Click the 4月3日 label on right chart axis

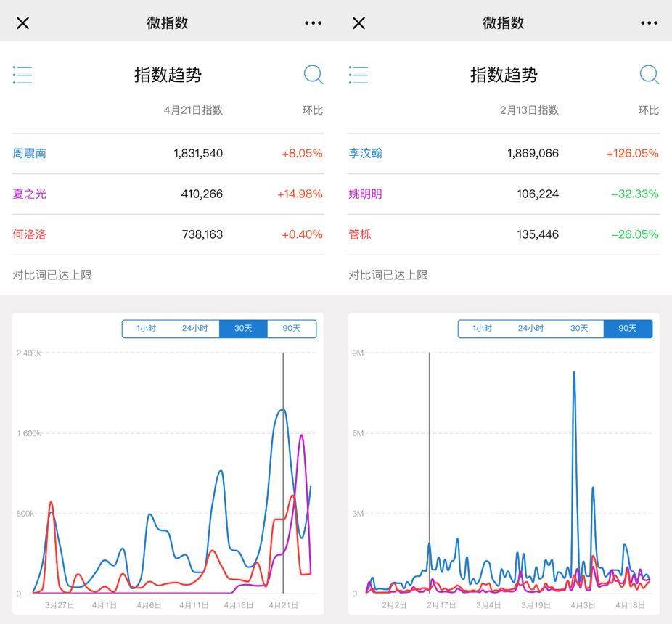[x=583, y=604]
